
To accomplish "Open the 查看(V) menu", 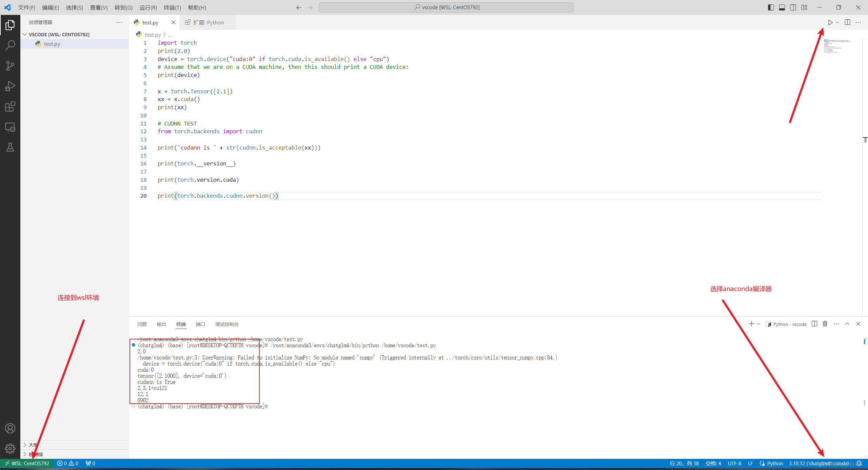I will click(x=99, y=7).
